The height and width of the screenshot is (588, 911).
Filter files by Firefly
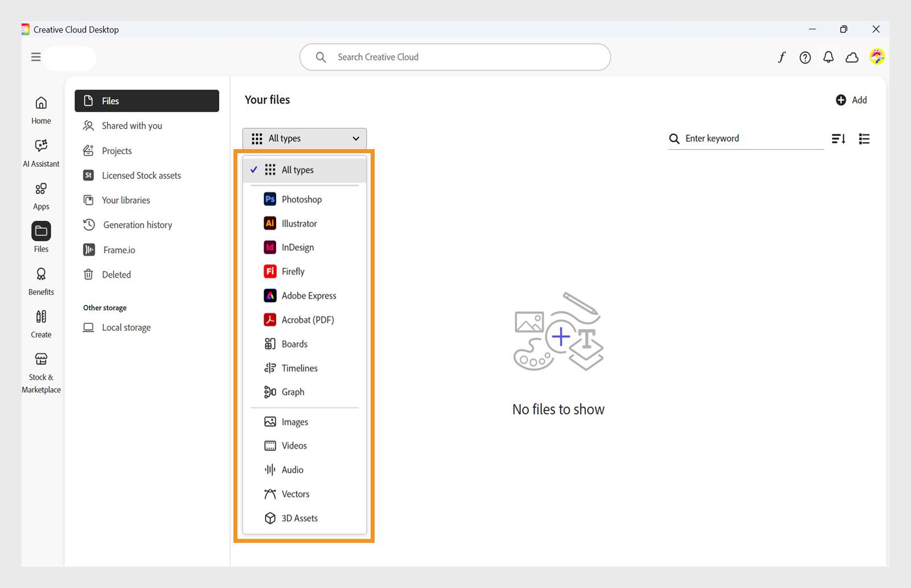[305, 272]
